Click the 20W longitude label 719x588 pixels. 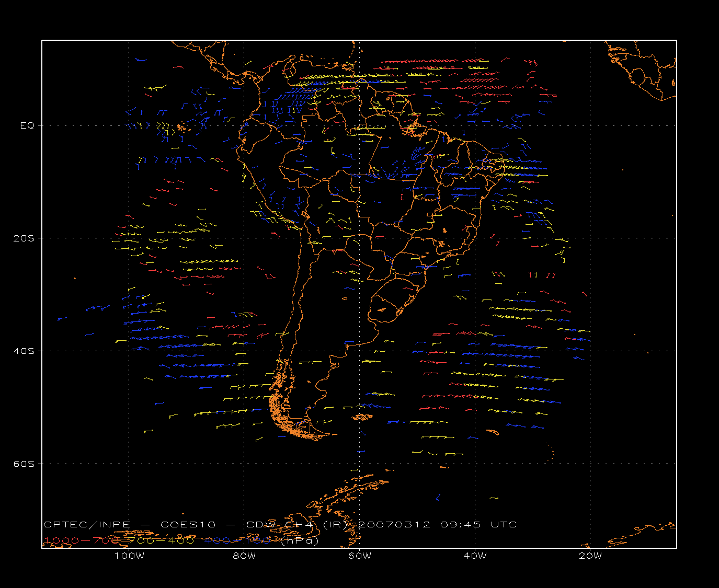pyautogui.click(x=590, y=556)
